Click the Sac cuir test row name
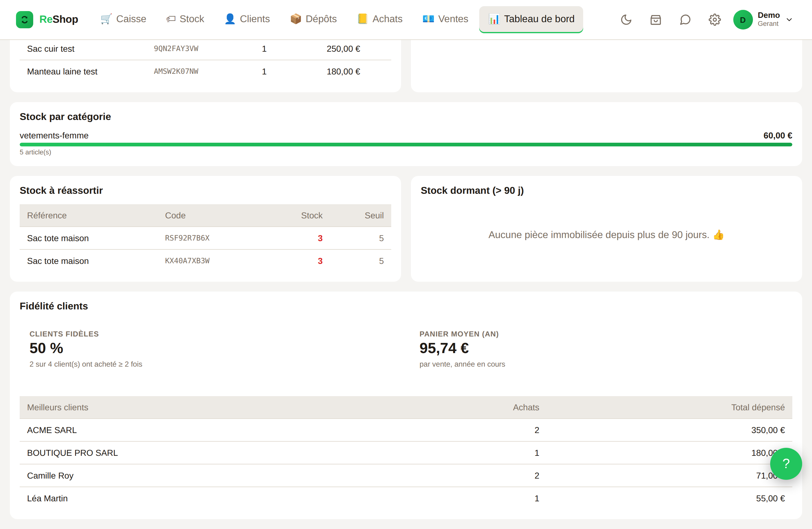The image size is (812, 529). (x=50, y=49)
